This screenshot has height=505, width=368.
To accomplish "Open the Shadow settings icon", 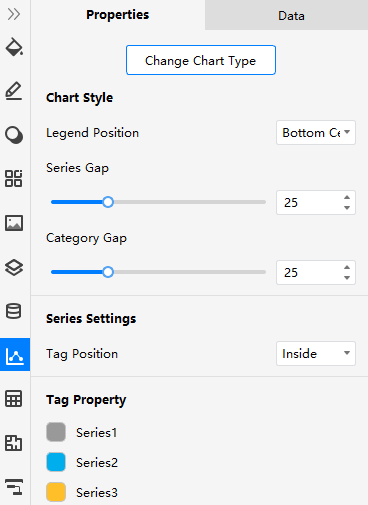I will pos(14,135).
